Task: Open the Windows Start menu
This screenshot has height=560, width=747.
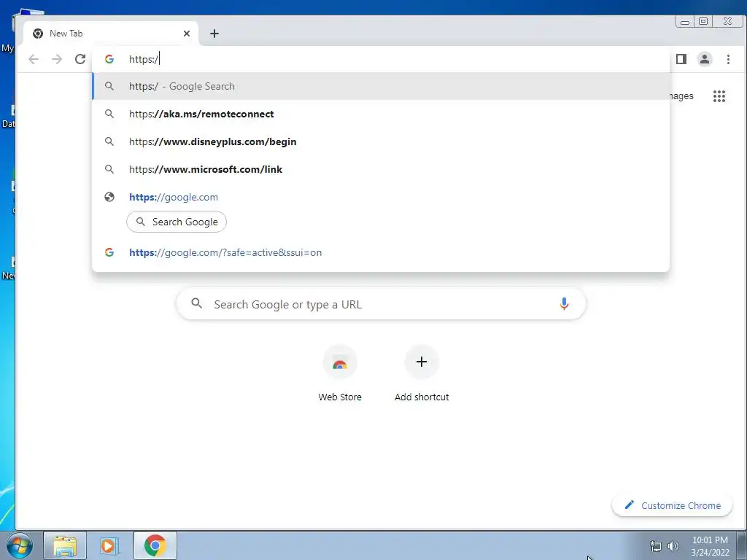Action: (x=19, y=545)
